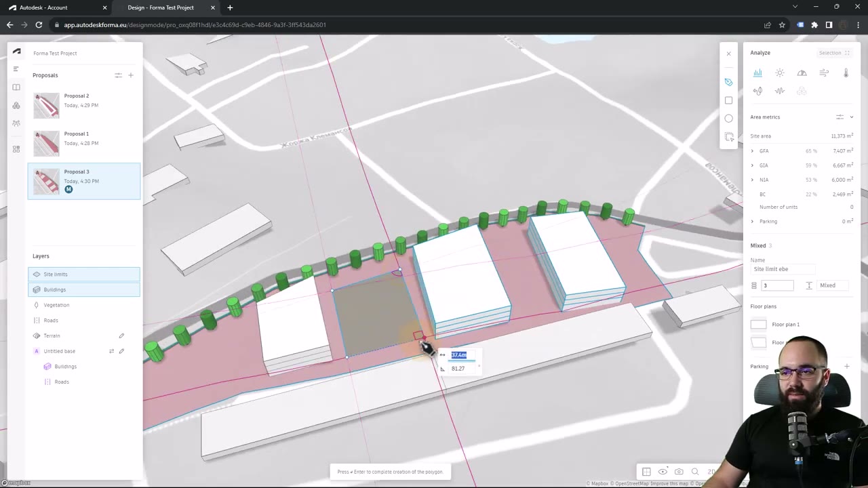Select the area-select cursor tool in the right strip
This screenshot has width=868, height=488.
coord(729,137)
